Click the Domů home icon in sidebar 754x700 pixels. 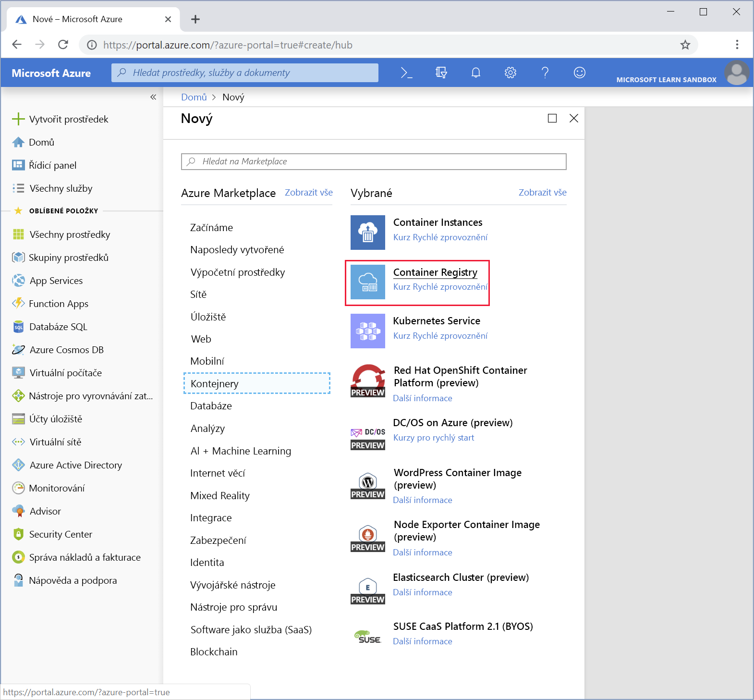pos(18,142)
